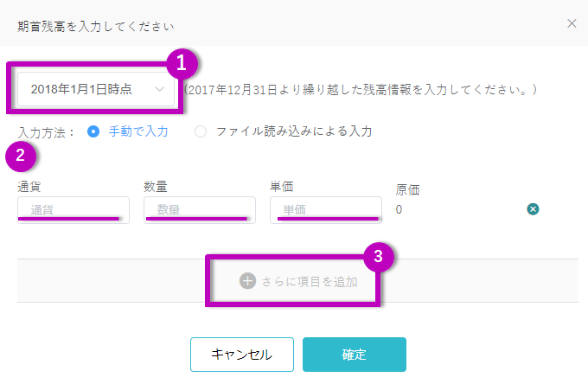Image resolution: width=588 pixels, height=390 pixels.
Task: Click the さらに項目を追加 link text
Action: click(x=310, y=281)
